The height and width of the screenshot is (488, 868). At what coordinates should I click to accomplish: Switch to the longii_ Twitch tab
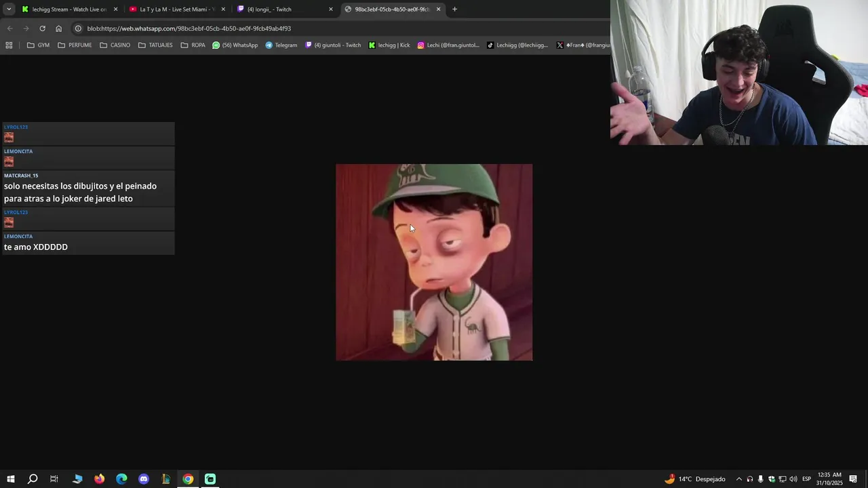(283, 9)
